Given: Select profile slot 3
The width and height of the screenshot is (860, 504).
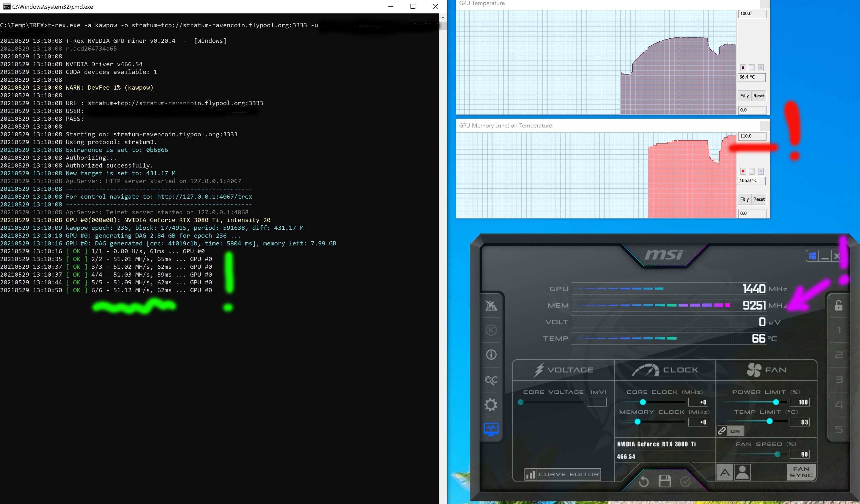Looking at the screenshot, I should coord(838,379).
